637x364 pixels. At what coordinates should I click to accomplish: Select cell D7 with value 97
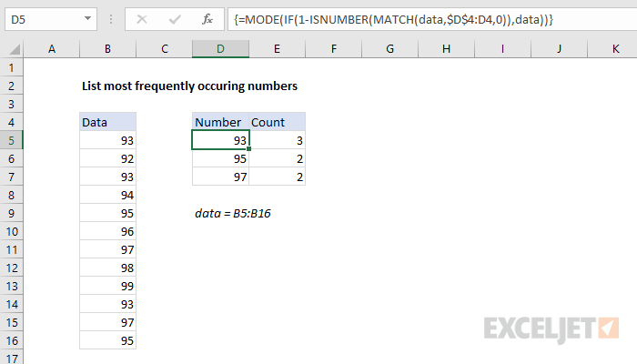[x=220, y=177]
